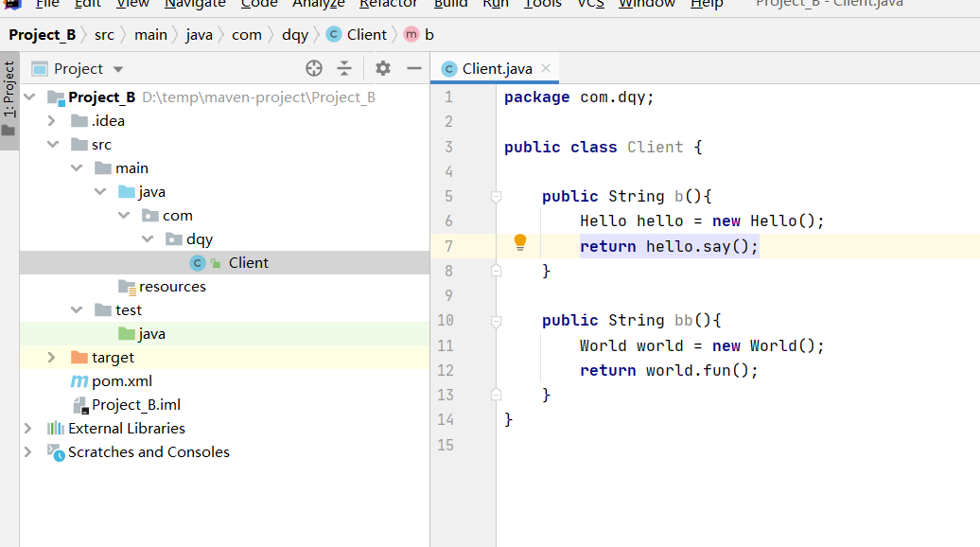The height and width of the screenshot is (547, 980).
Task: Collapse the com package
Action: [x=124, y=216]
